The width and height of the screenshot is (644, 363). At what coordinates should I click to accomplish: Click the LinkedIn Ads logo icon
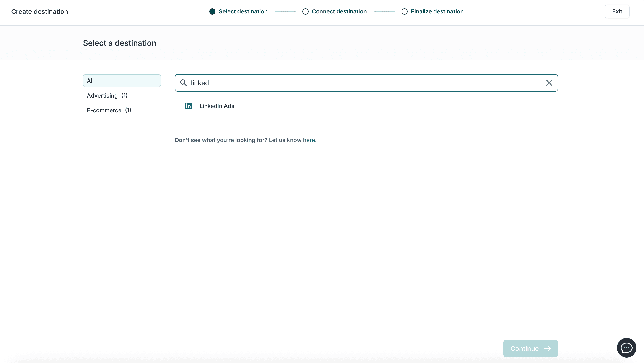(188, 106)
